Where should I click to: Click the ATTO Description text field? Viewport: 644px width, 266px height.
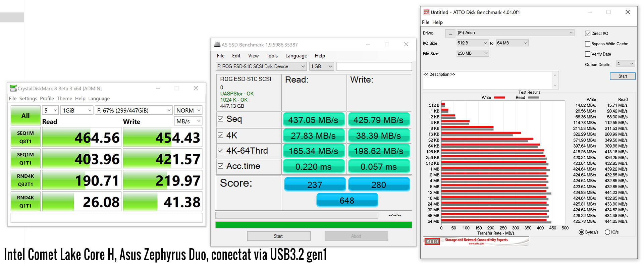pyautogui.click(x=487, y=80)
